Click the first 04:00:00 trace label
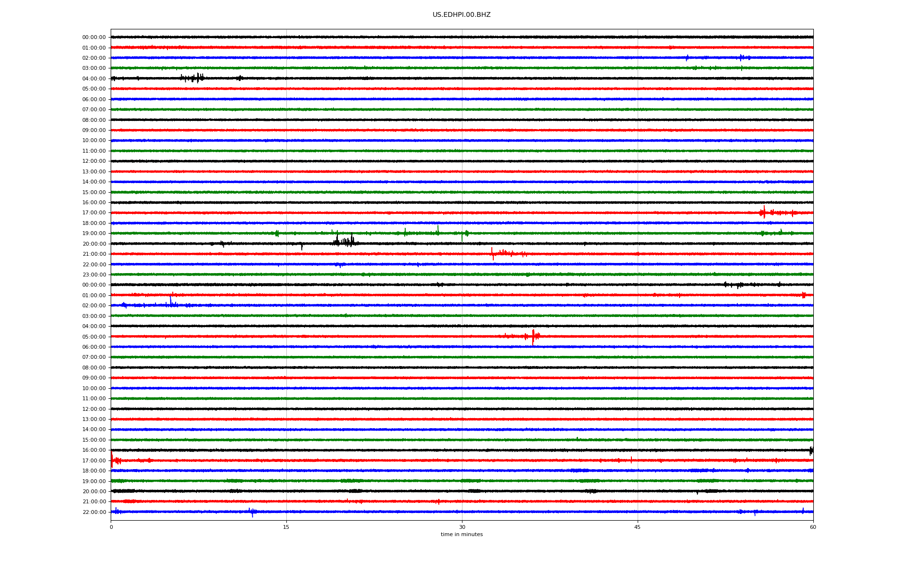Viewport: 924px width, 578px height. [94, 79]
